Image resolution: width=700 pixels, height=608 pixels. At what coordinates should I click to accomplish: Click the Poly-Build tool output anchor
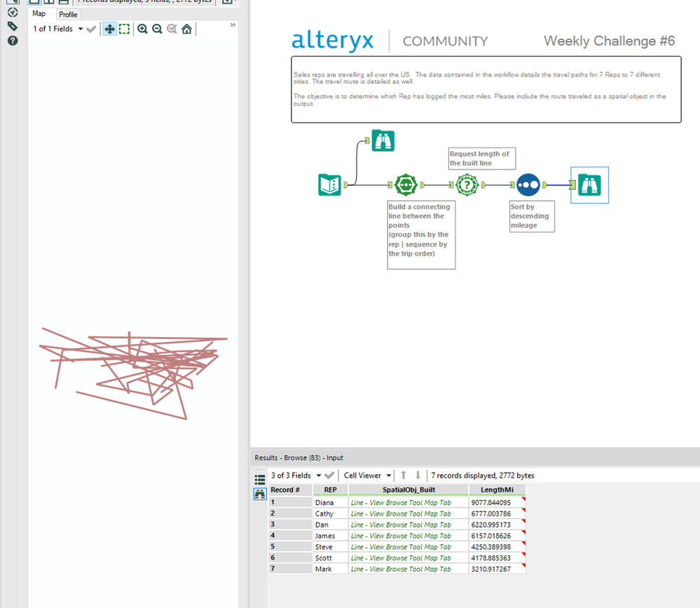click(422, 185)
